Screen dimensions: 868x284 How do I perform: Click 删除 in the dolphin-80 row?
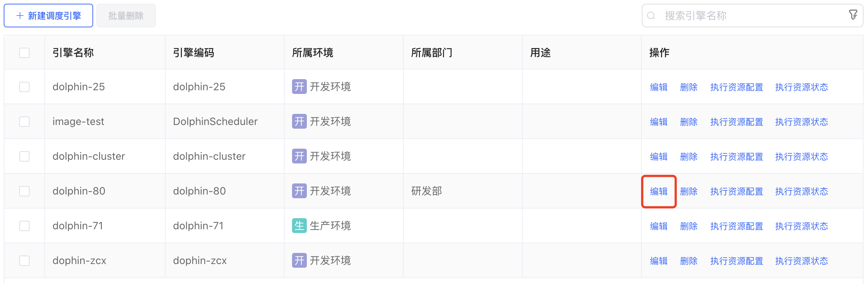[x=689, y=191]
